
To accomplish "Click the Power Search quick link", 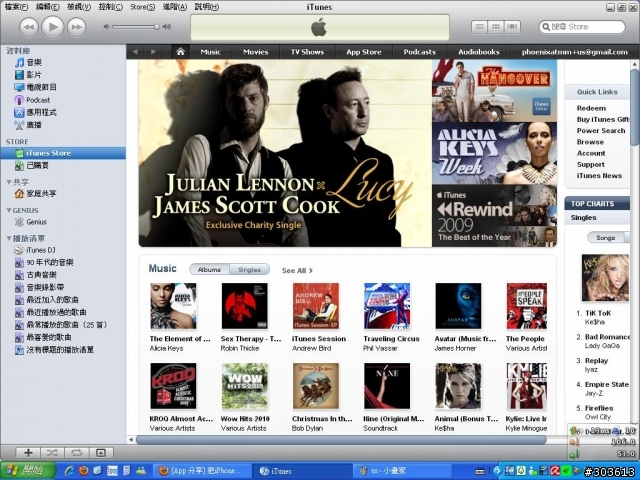I will 601,131.
